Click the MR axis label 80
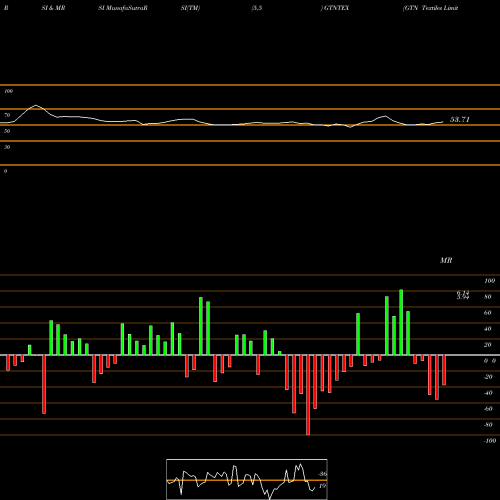Screen dimensions: 500x500 point(488,297)
